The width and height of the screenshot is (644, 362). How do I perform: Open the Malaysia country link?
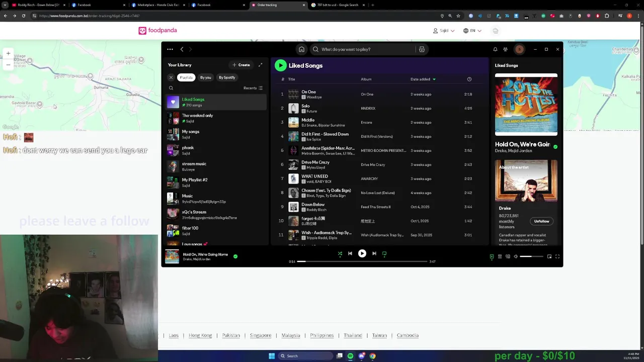click(x=291, y=335)
